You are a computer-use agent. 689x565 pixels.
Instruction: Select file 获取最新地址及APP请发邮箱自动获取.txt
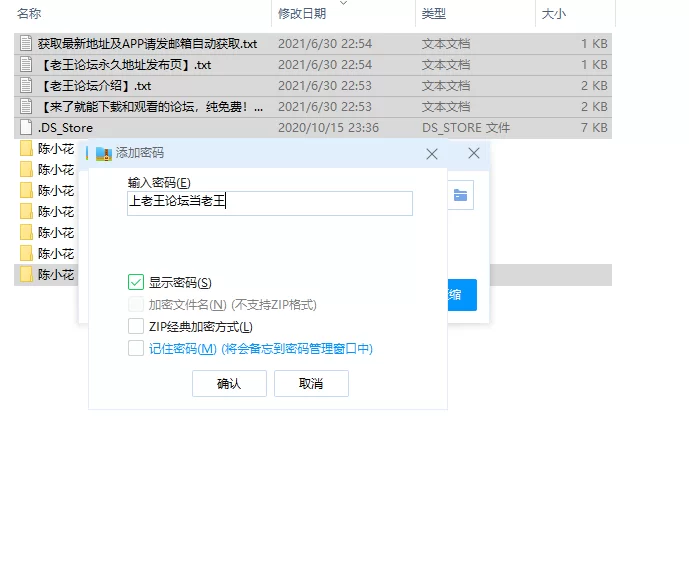pos(147,44)
